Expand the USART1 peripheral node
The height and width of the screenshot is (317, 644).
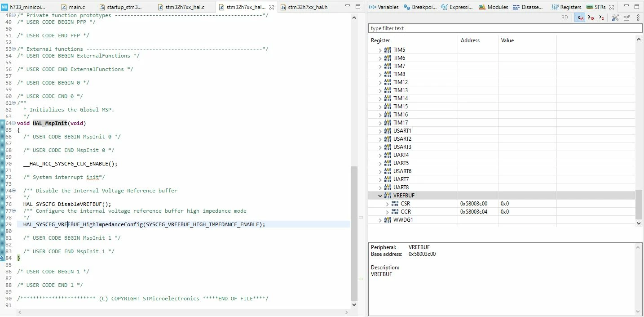pos(380,131)
